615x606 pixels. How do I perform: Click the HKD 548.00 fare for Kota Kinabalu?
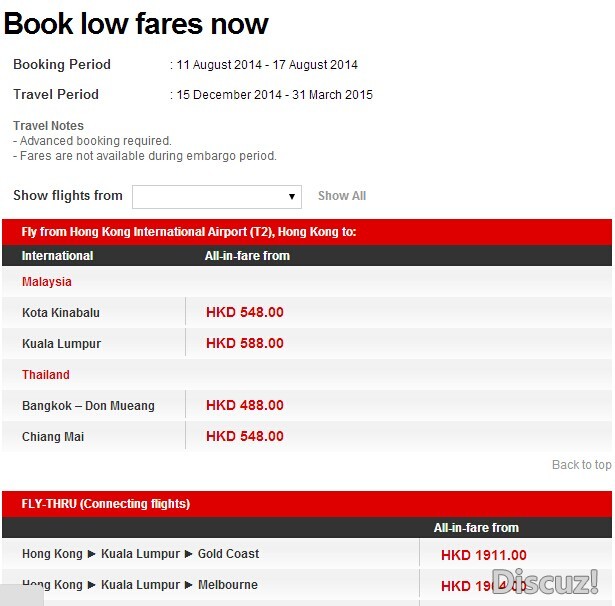245,312
